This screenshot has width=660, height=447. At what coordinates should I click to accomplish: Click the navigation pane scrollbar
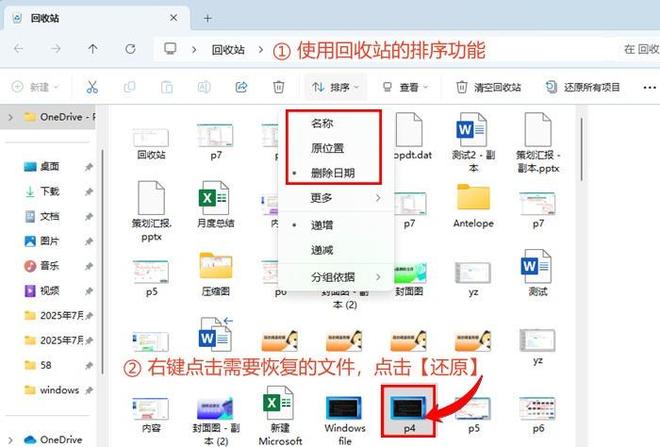click(x=102, y=261)
